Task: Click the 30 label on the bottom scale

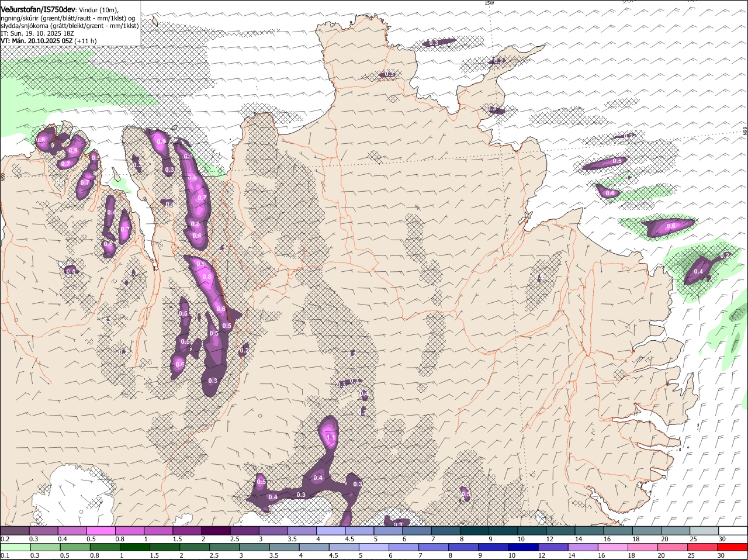Action: tap(721, 555)
